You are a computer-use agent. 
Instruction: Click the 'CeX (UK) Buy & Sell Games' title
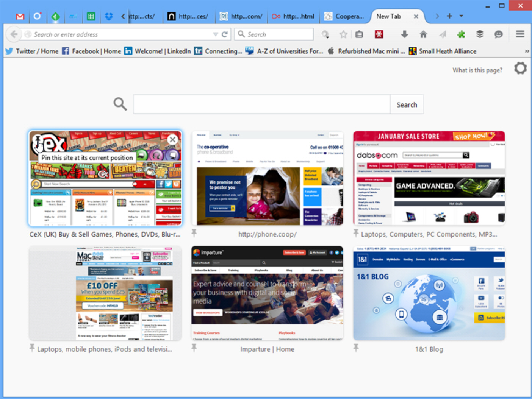[105, 234]
